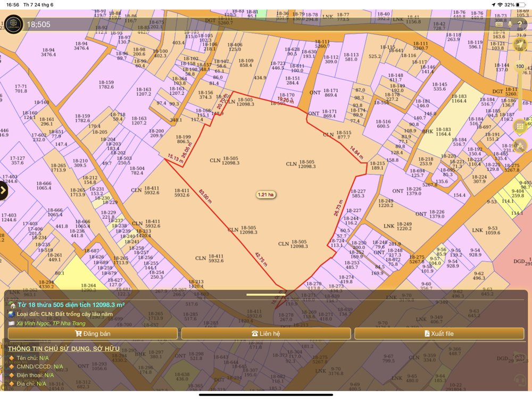Click the opacity slider track

[520, 90]
